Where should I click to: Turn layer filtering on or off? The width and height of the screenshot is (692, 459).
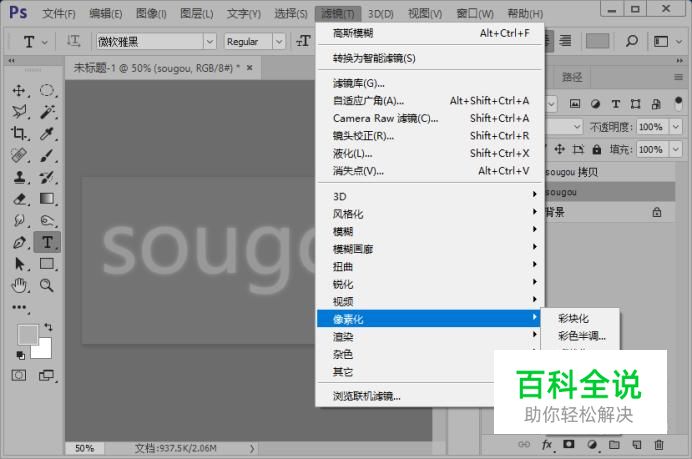click(679, 103)
